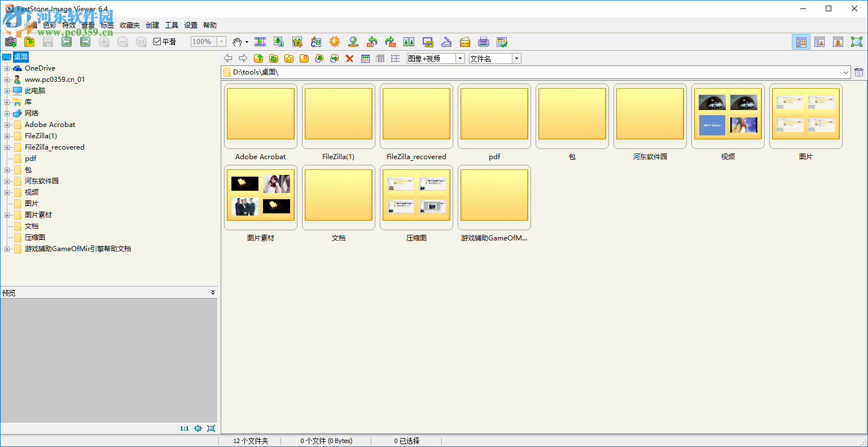Open the 工具 menu
Viewport: 868px width, 447px height.
pos(172,25)
